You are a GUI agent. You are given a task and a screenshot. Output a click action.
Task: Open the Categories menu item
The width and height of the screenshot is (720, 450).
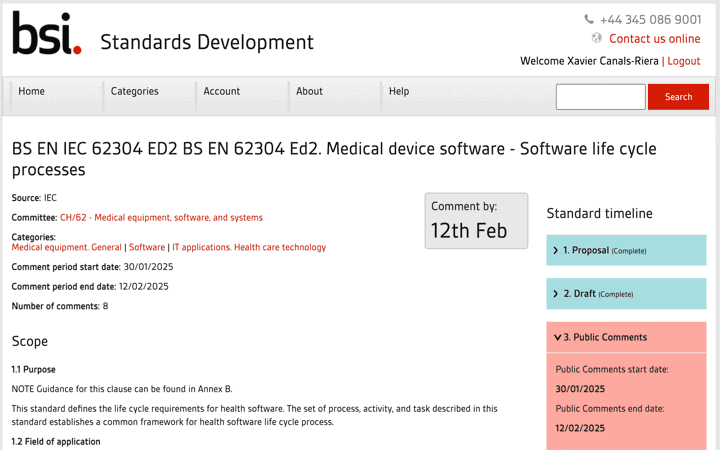tap(135, 91)
